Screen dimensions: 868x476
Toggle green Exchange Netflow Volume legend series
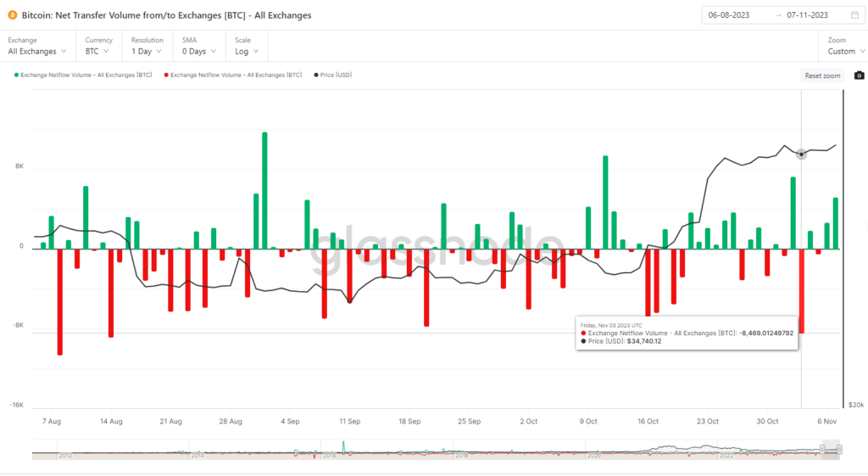point(83,75)
